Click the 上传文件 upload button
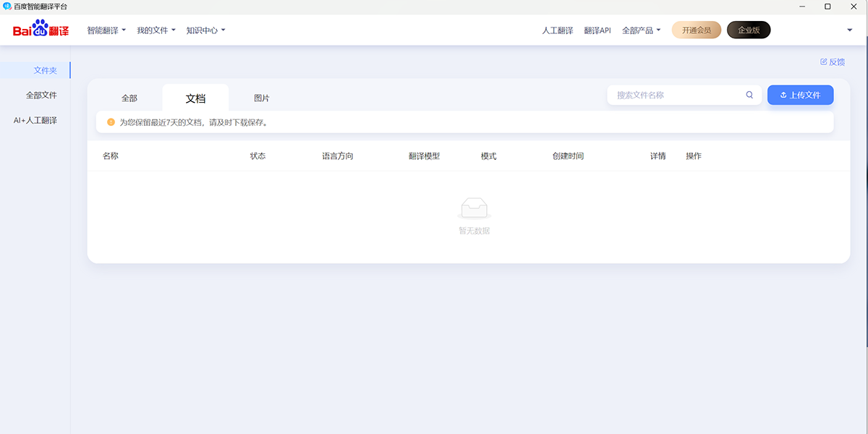Screen dimensions: 868x434 click(x=800, y=95)
